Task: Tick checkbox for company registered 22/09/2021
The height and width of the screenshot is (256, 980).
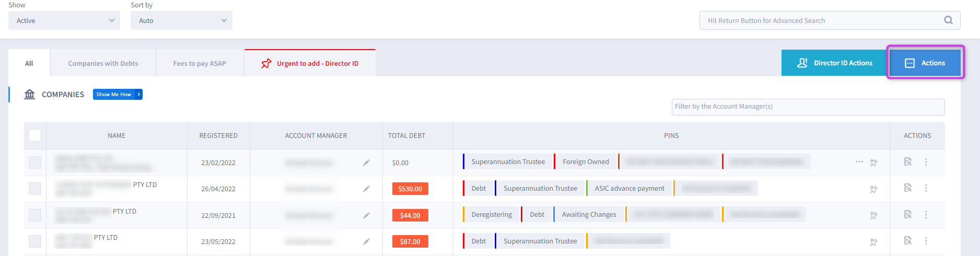Action: [35, 215]
